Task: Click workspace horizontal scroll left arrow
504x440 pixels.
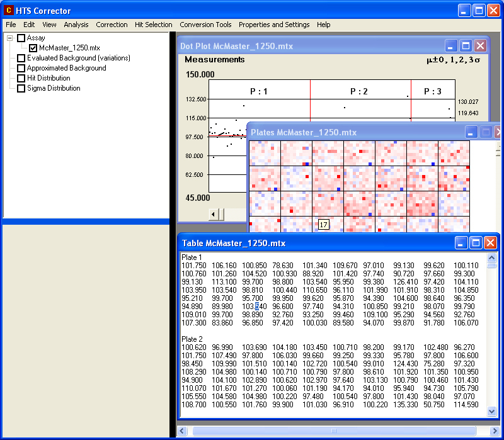Action: (182, 431)
